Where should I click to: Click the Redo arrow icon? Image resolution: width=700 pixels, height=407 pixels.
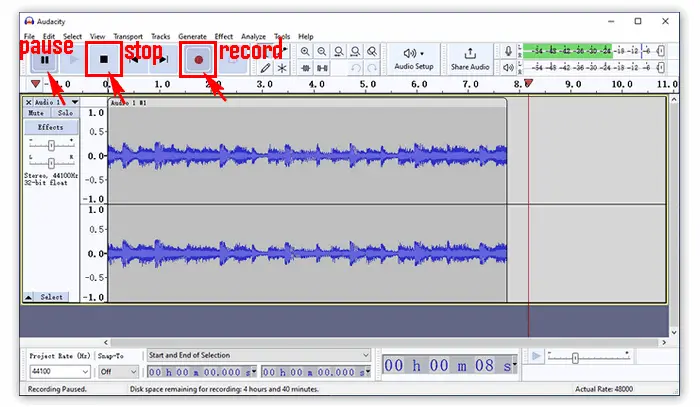372,68
